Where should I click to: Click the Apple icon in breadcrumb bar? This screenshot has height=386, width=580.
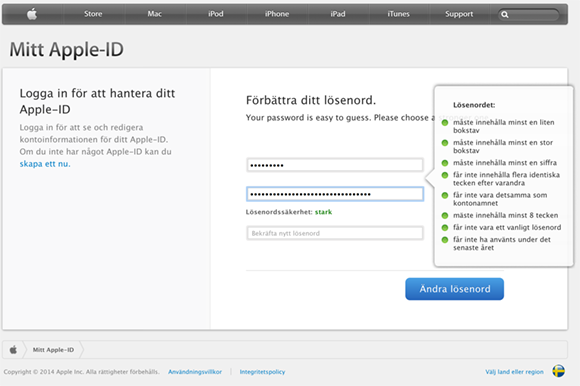coord(13,349)
